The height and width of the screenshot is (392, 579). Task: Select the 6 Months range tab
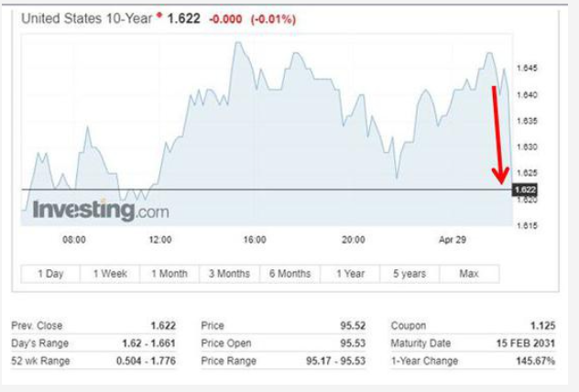(289, 274)
